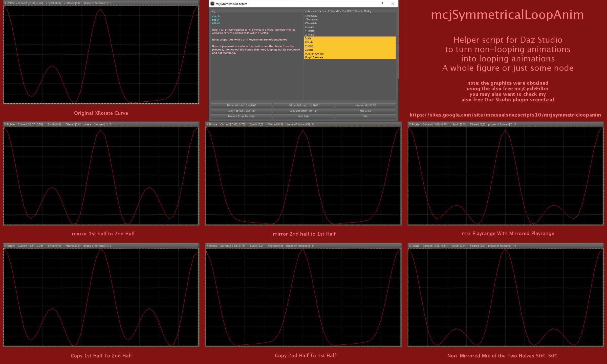Click the Original XRotate Curve graph

click(x=101, y=54)
